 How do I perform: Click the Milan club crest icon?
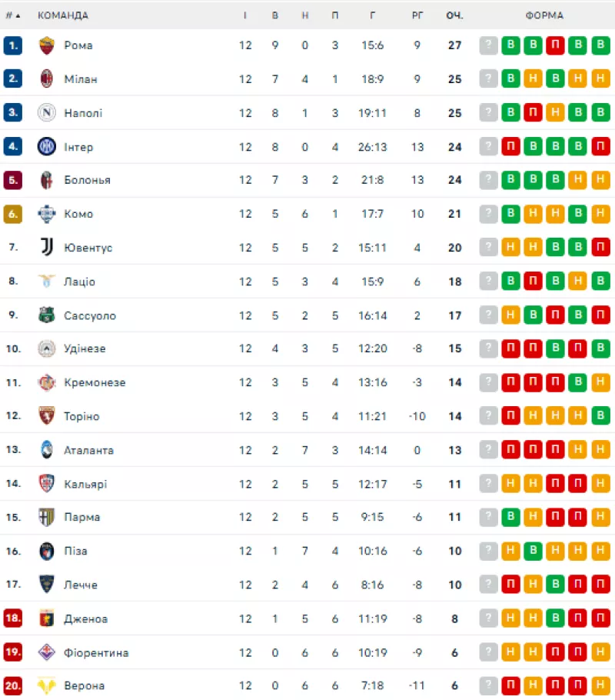pos(46,79)
